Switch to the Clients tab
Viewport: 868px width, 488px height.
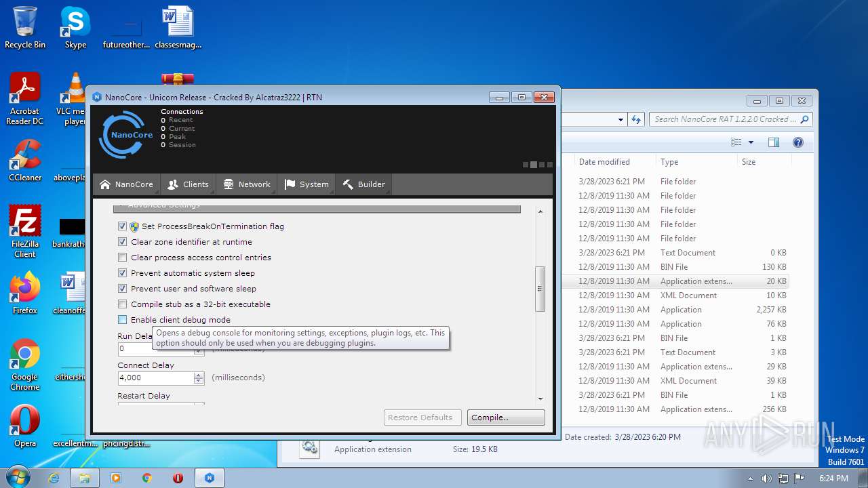(x=188, y=184)
